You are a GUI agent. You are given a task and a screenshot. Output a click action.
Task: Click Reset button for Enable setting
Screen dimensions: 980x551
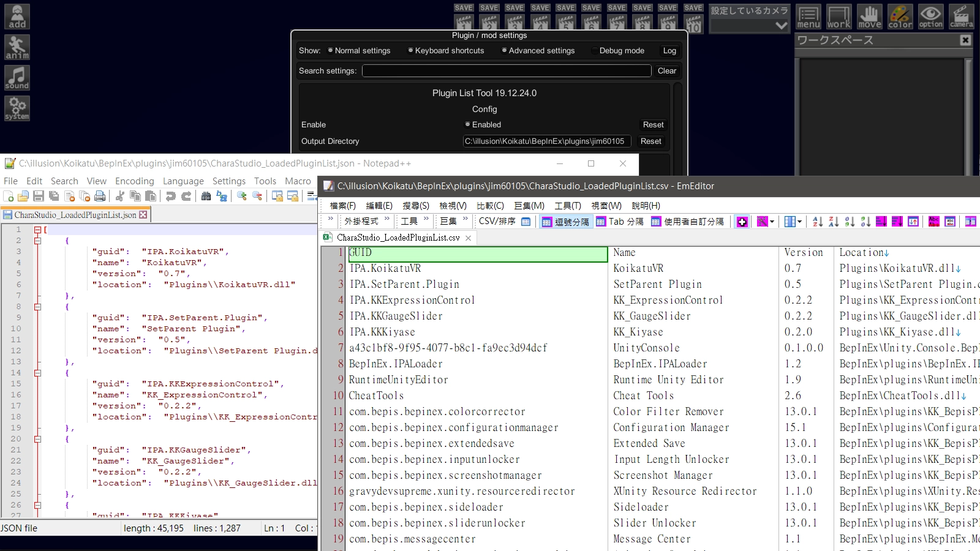(x=654, y=125)
